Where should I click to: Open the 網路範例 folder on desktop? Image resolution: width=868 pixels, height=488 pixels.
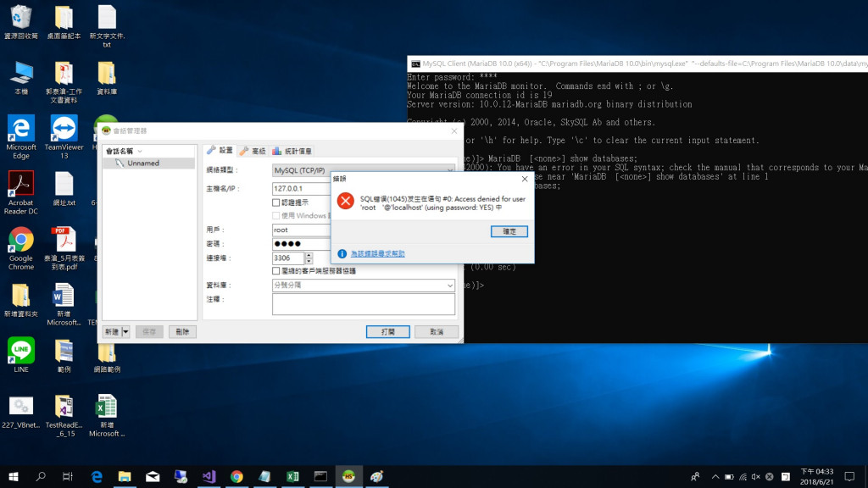107,357
